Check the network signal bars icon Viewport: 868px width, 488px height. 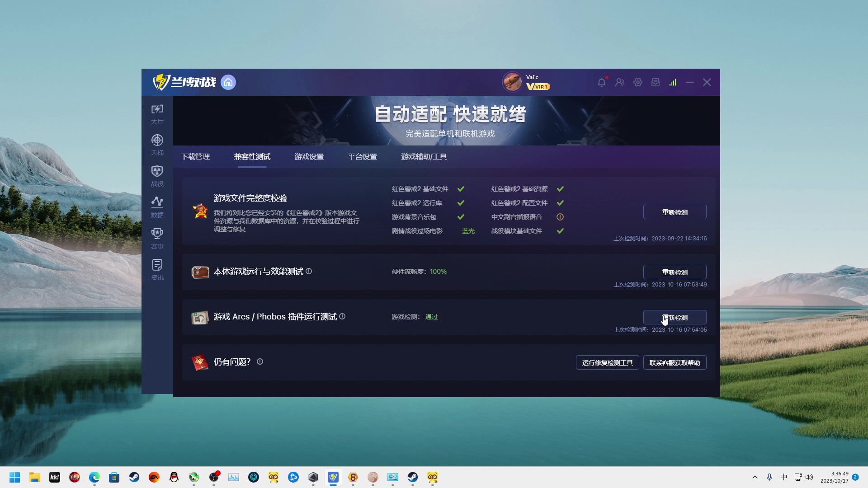pos(673,82)
